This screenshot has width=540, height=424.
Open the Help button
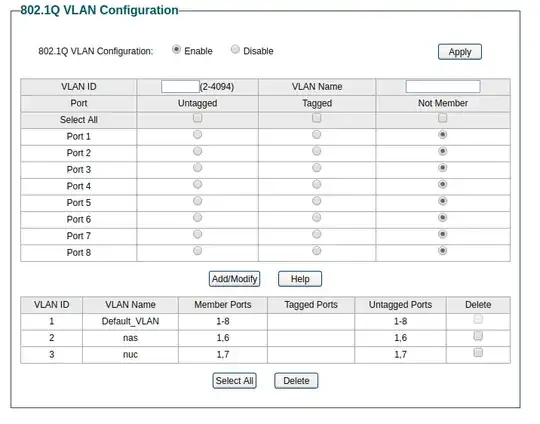(x=300, y=279)
